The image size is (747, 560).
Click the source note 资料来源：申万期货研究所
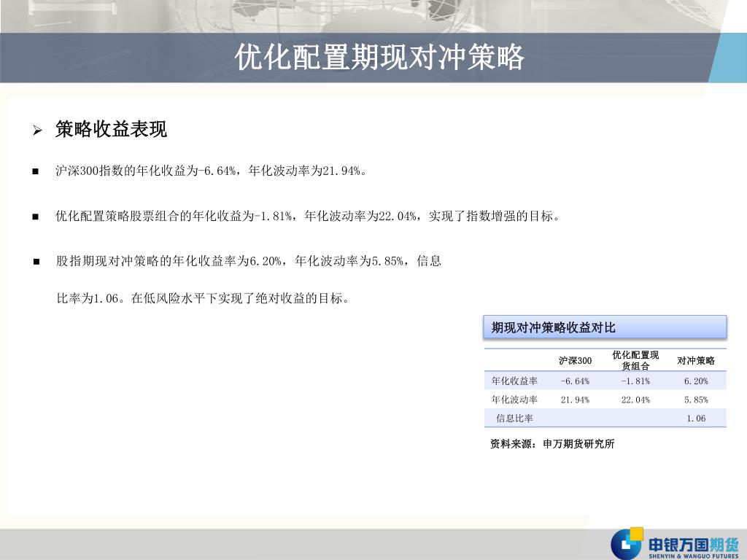pos(553,444)
